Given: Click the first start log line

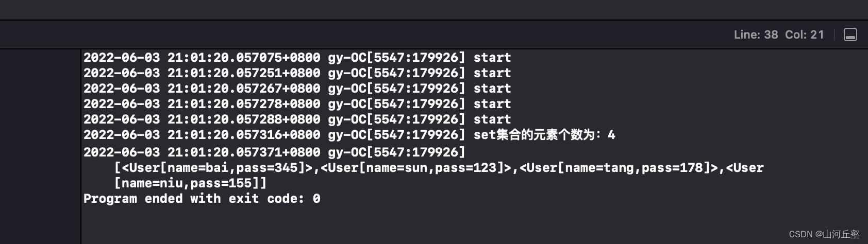Looking at the screenshot, I should [297, 58].
